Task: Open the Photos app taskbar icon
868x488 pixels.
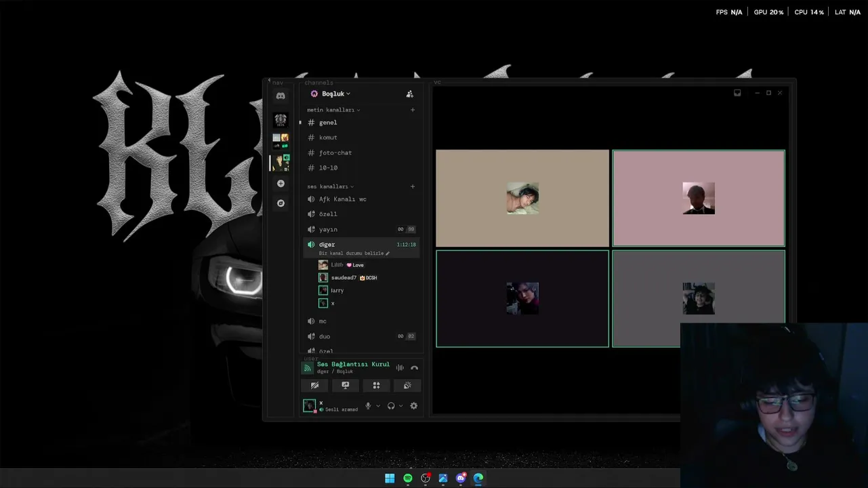Action: click(443, 479)
